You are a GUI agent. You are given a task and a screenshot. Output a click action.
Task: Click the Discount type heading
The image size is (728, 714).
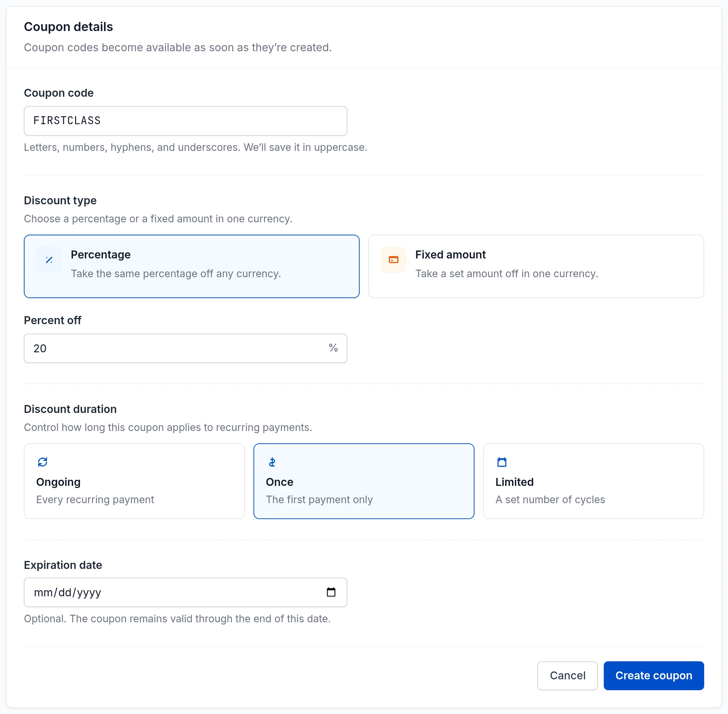pyautogui.click(x=60, y=200)
